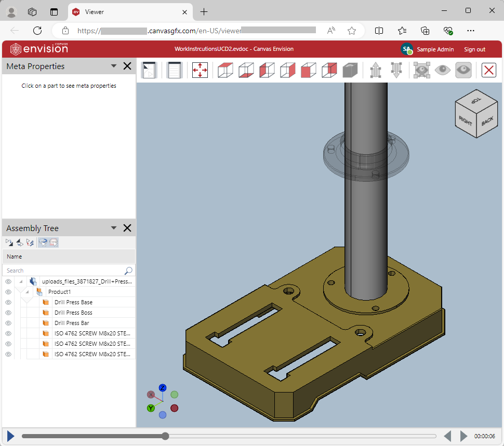Select the Drill Press Bar tree item

[x=72, y=323]
